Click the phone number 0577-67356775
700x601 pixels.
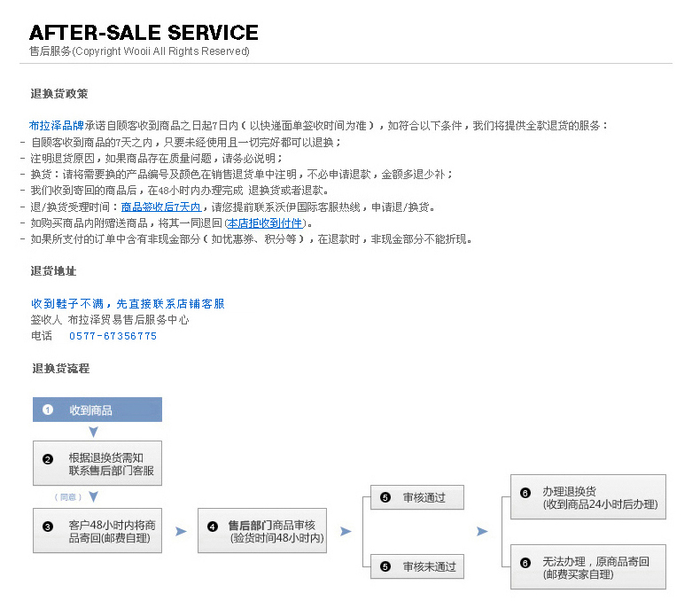pos(113,336)
